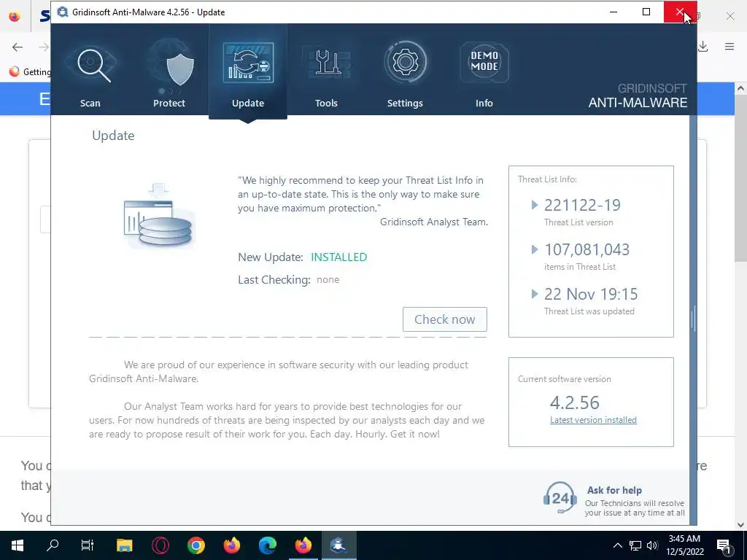This screenshot has width=747, height=560.
Task: Open the network tray icon
Action: 635,545
